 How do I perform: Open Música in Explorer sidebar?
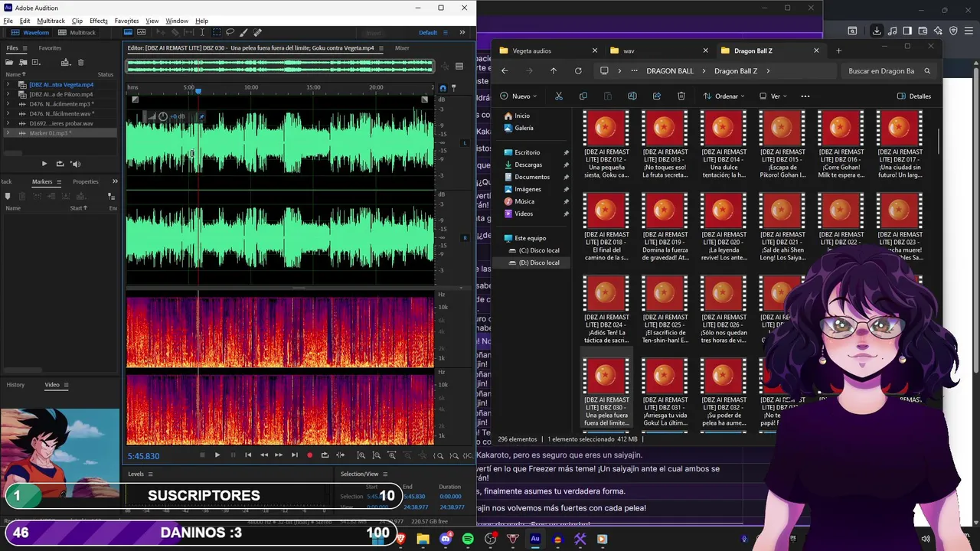[524, 201]
